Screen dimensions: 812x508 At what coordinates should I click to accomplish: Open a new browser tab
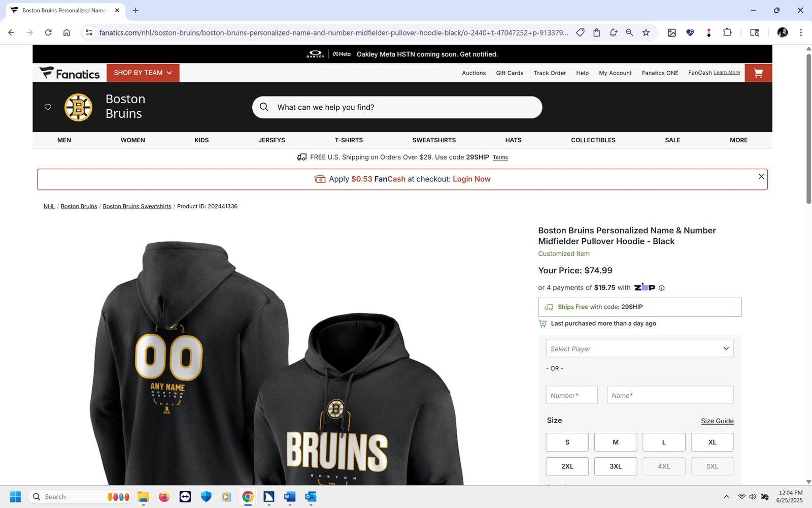[136, 10]
